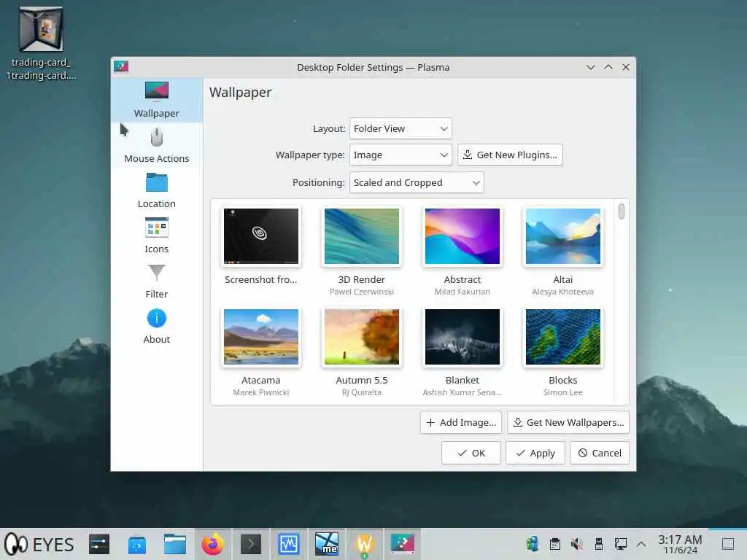Click the author name Alesya Khoteeva
This screenshot has width=747, height=560.
pos(562,292)
